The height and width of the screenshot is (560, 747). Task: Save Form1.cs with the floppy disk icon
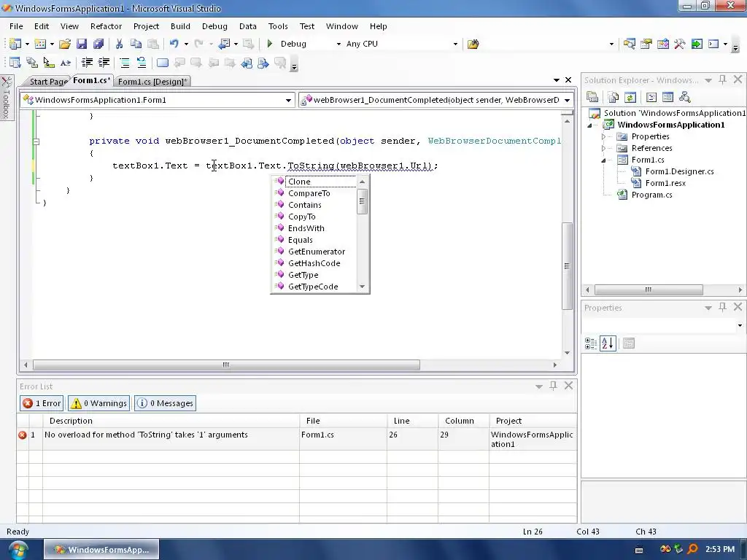coord(82,44)
